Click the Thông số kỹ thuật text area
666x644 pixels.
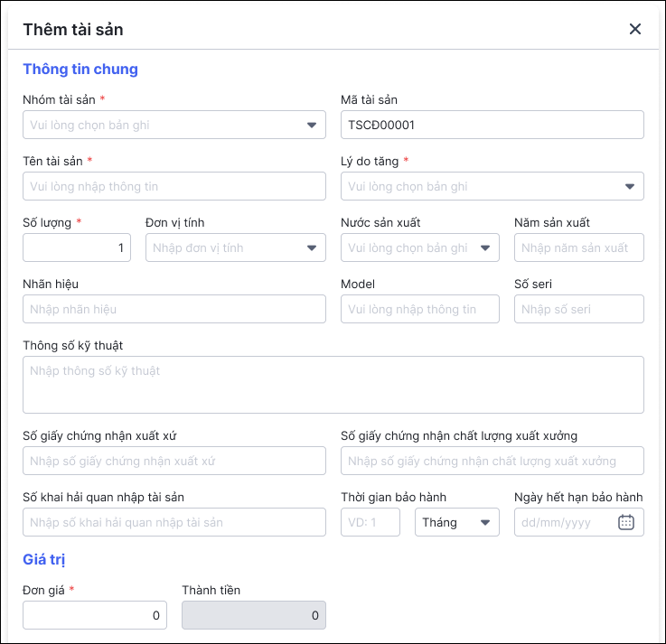tap(333, 385)
